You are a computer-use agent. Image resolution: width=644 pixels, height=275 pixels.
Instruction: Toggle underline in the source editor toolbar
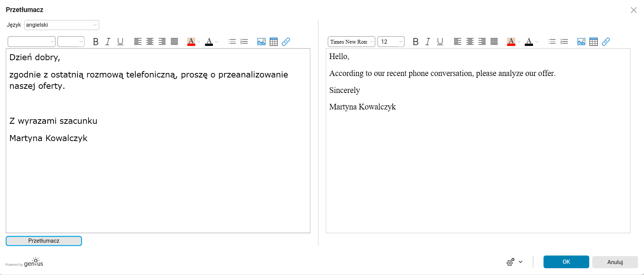[120, 42]
